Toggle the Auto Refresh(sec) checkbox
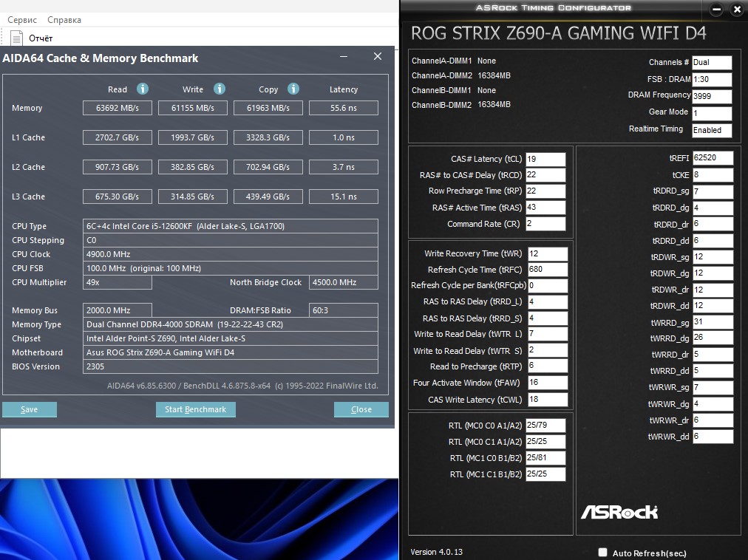Viewport: 748px width, 560px height. [x=603, y=552]
